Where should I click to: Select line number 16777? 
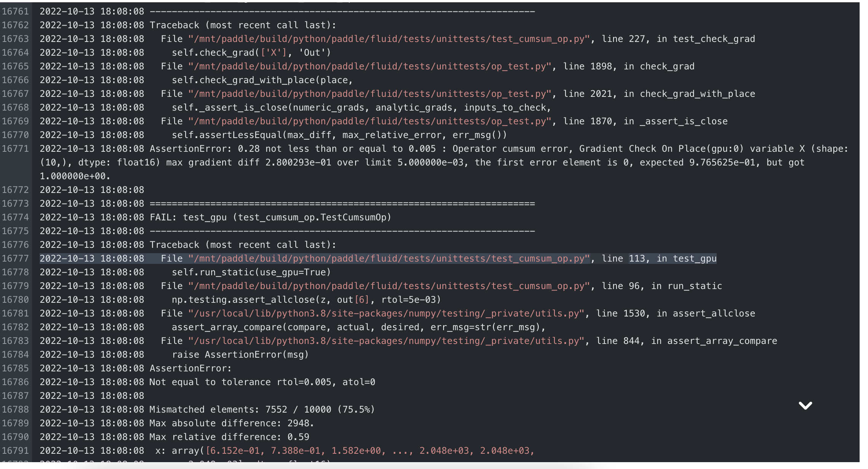pos(15,259)
